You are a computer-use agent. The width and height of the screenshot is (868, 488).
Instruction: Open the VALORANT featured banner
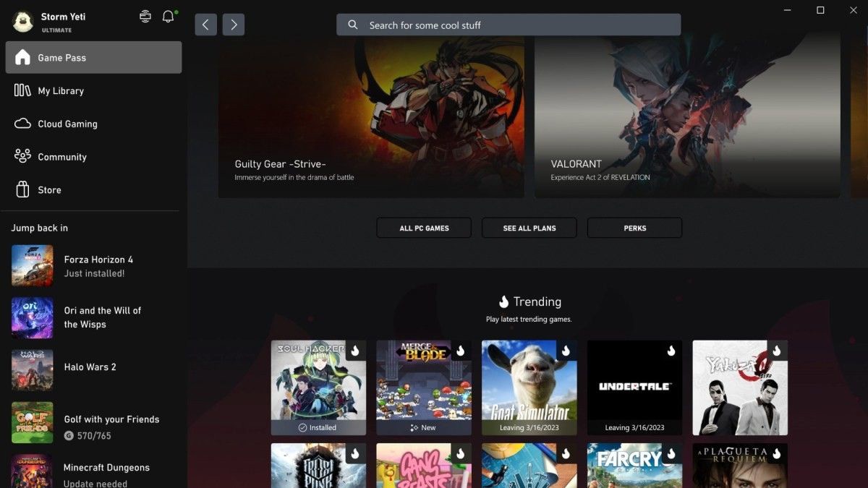687,116
